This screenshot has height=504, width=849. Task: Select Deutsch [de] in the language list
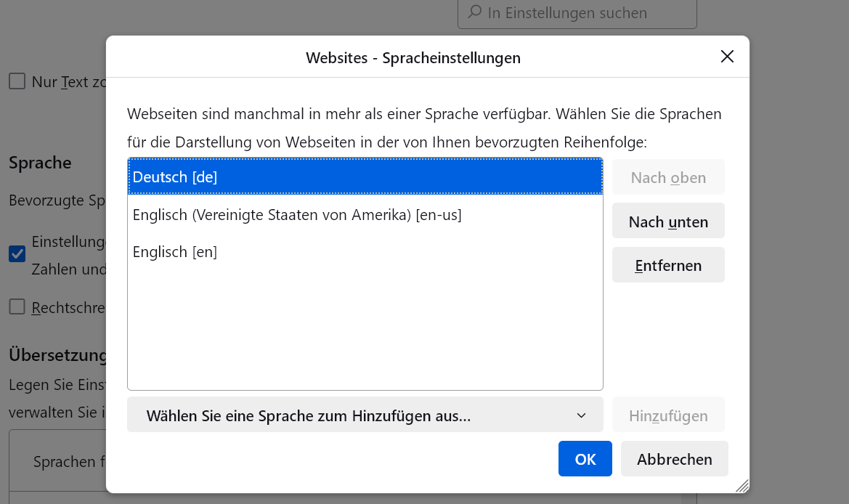pos(365,176)
